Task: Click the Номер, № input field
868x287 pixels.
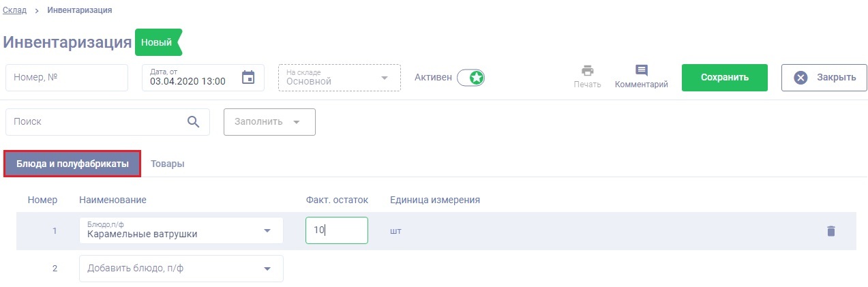Action: (x=67, y=78)
